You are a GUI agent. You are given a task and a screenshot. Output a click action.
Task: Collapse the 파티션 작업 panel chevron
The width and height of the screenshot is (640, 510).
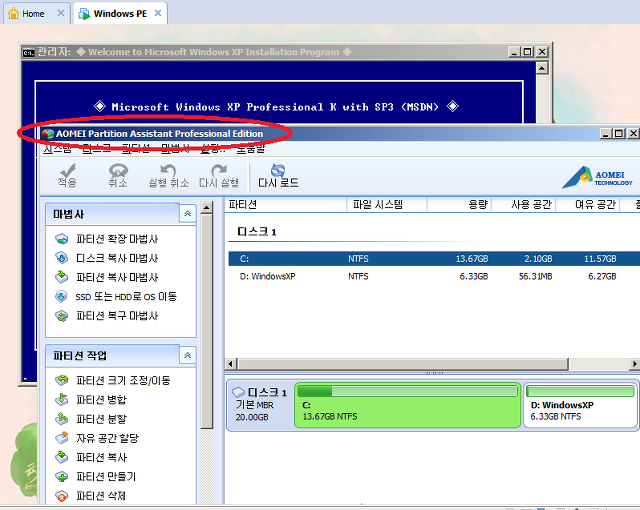pyautogui.click(x=187, y=355)
